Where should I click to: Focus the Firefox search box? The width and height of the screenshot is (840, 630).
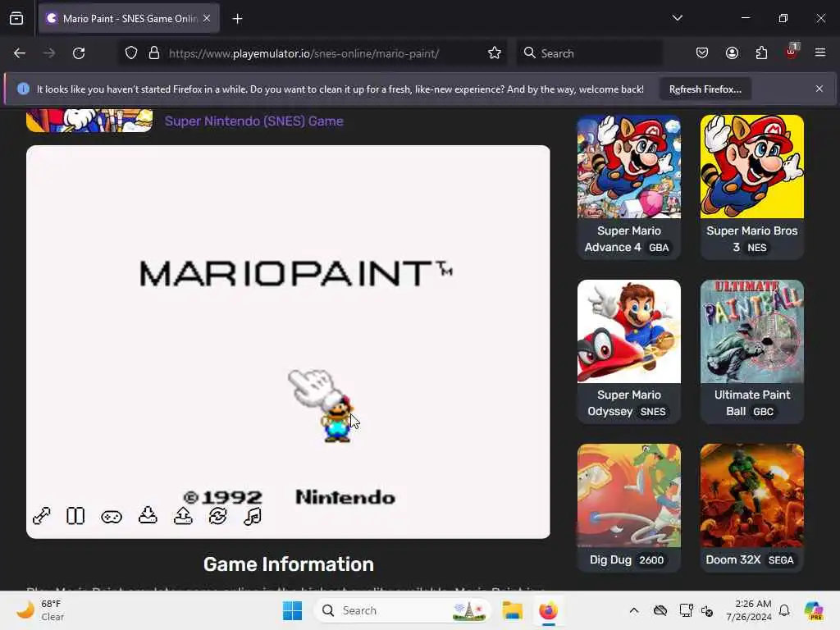[x=589, y=53]
